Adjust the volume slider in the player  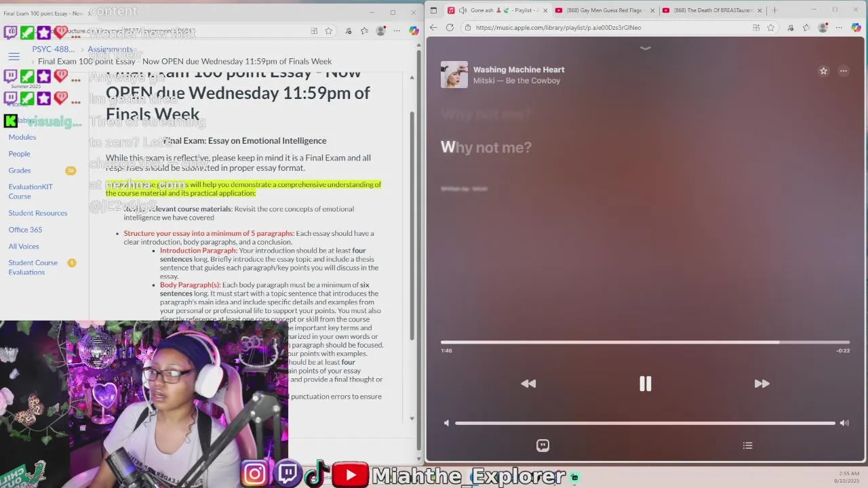point(645,423)
